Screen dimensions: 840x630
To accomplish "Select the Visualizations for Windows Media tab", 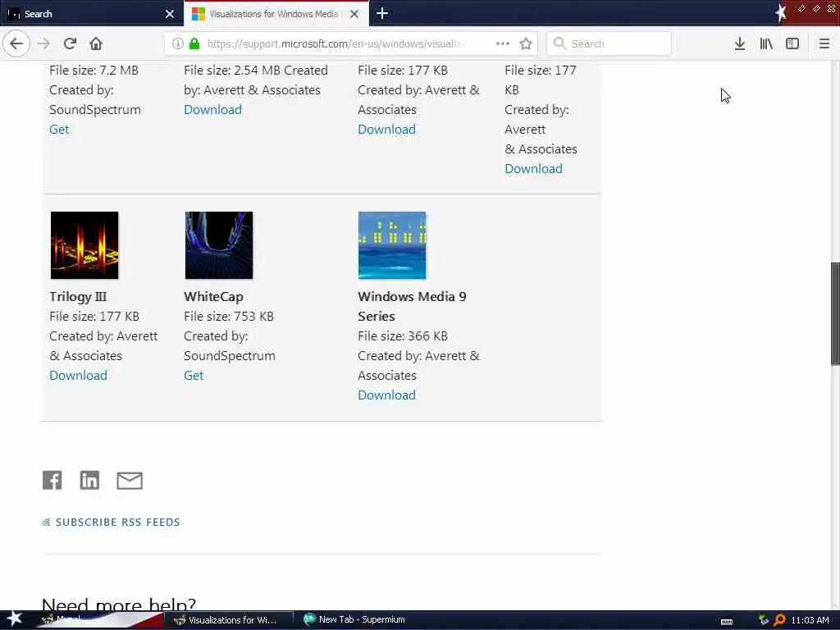I will pyautogui.click(x=276, y=13).
